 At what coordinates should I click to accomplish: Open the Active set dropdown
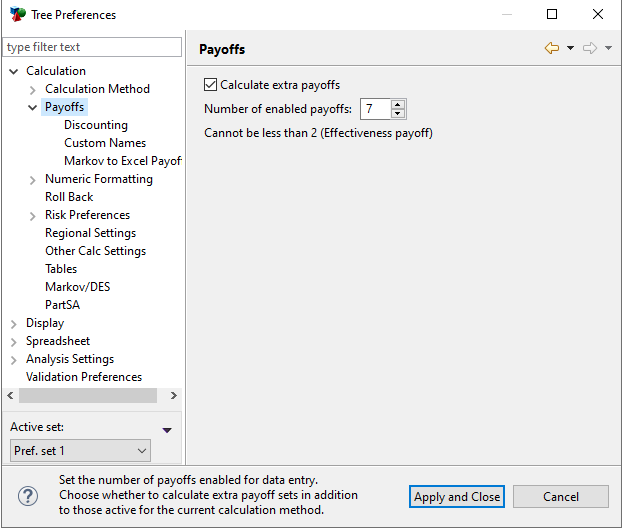tap(80, 451)
